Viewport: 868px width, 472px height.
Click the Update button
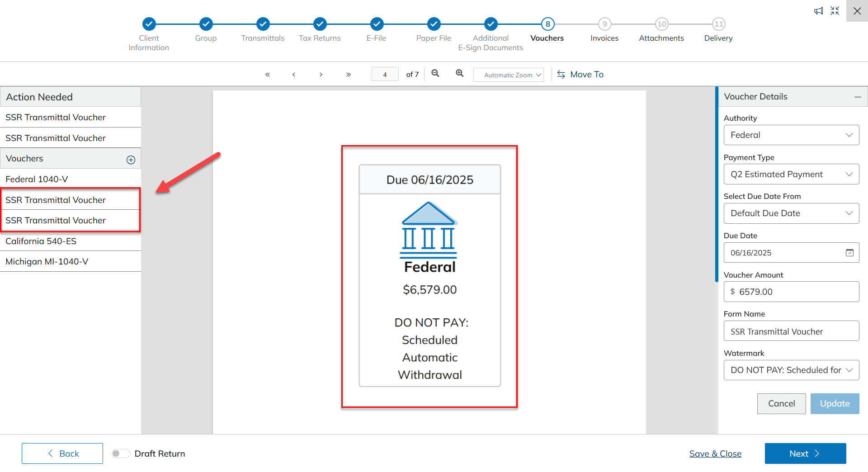(x=835, y=404)
